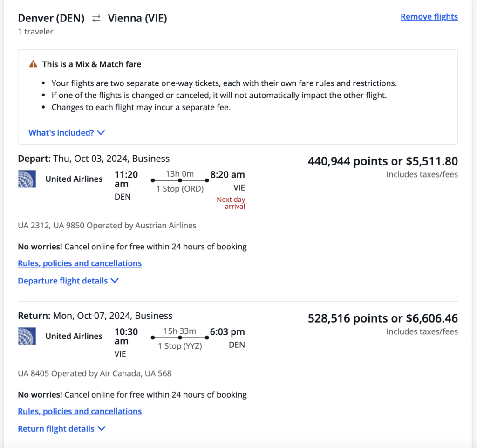The height and width of the screenshot is (448, 477).
Task: Expand the What's included? section
Action: [67, 133]
